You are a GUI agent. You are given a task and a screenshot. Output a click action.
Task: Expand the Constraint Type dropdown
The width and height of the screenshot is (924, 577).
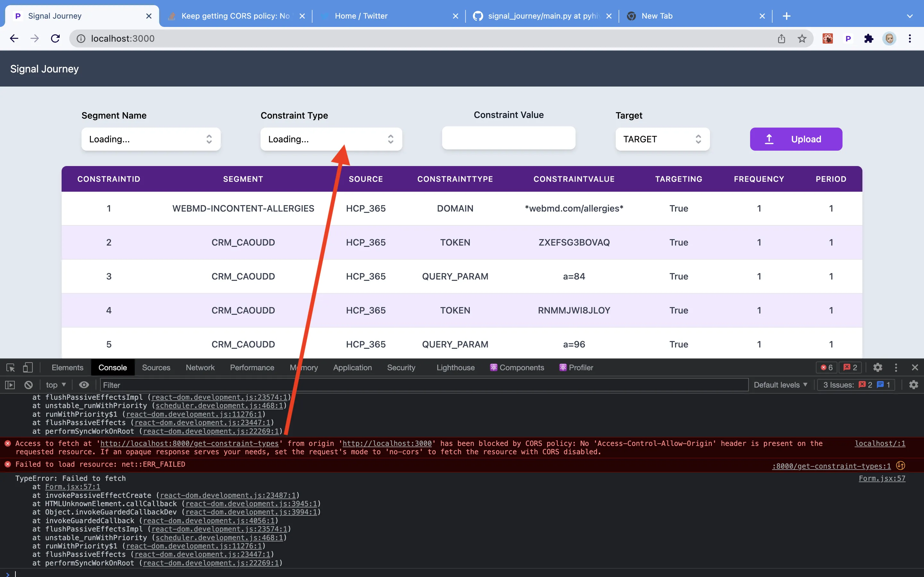click(x=331, y=139)
